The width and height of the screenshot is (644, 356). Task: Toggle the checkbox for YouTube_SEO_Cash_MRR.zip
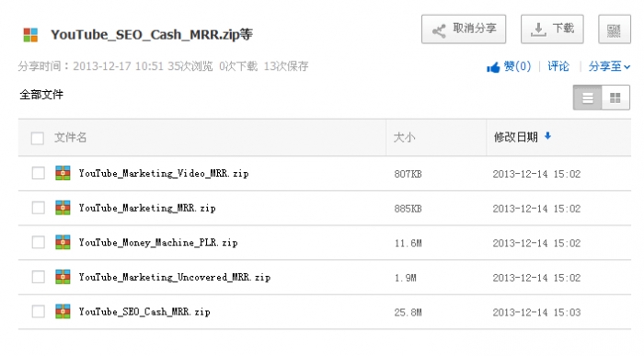point(39,312)
